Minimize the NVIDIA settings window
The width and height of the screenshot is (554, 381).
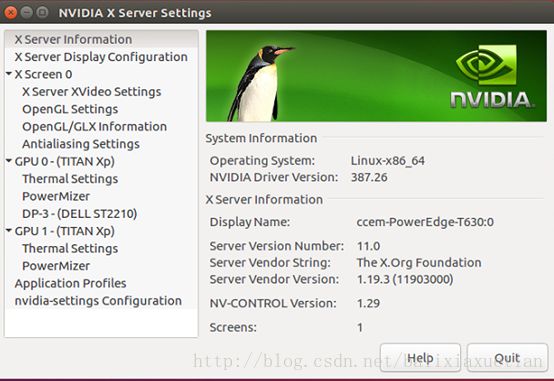pos(26,13)
